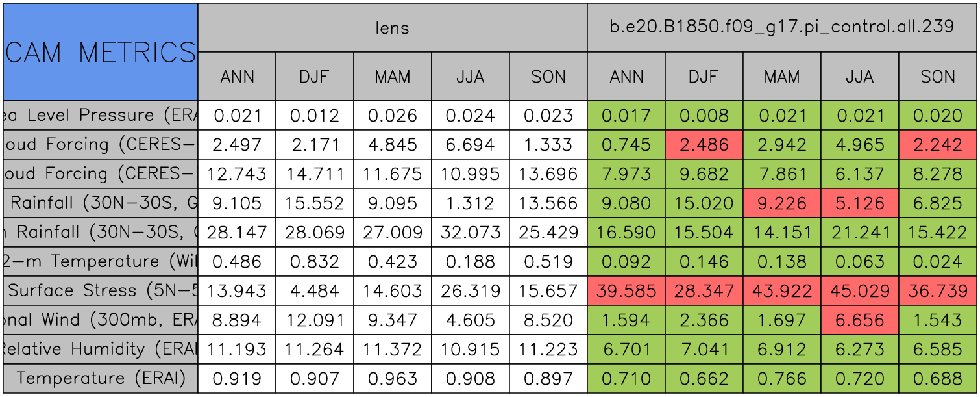
Task: Select the MAM header under pi_control
Action: pos(782,77)
